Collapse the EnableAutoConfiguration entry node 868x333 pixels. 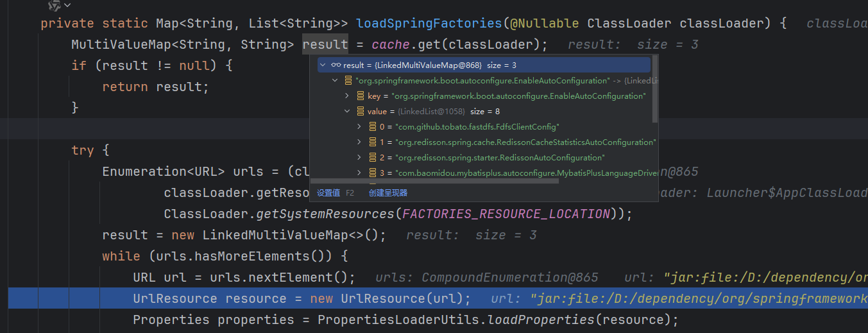335,81
